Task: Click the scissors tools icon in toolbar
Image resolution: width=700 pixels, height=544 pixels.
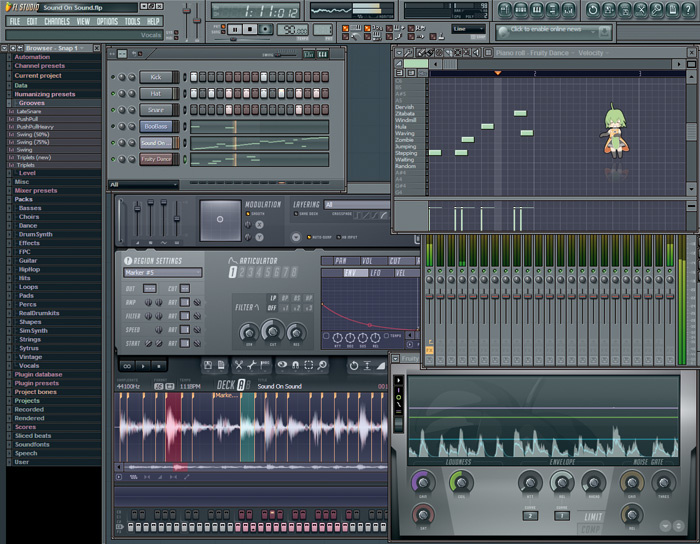Action: (641, 10)
